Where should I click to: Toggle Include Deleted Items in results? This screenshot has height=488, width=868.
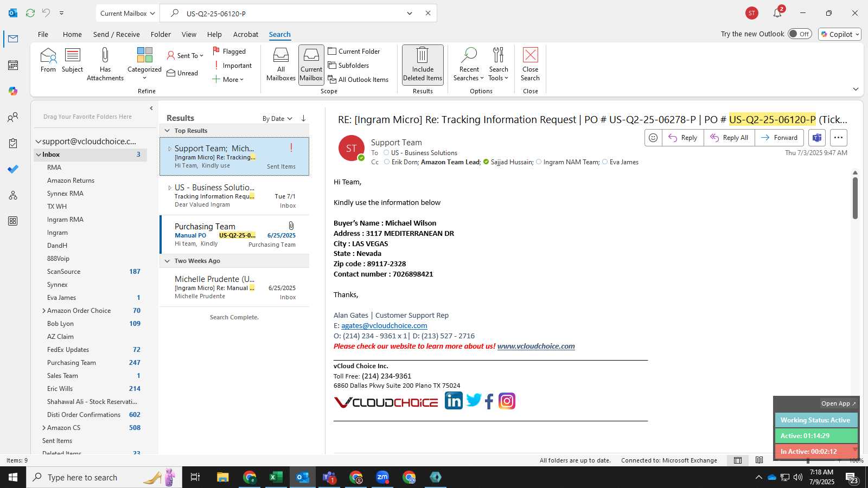tap(423, 64)
